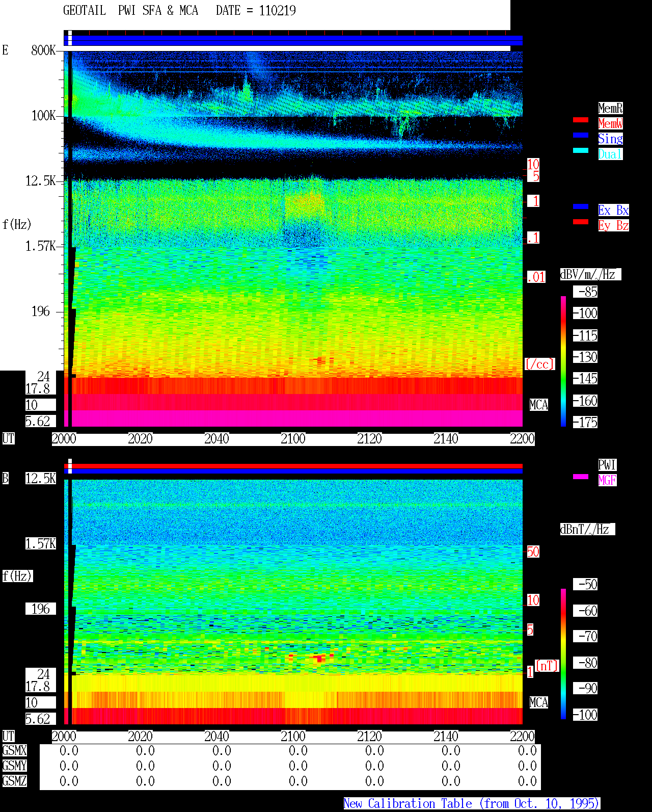Click the blue Sing legend swatch
The image size is (652, 812).
[581, 135]
